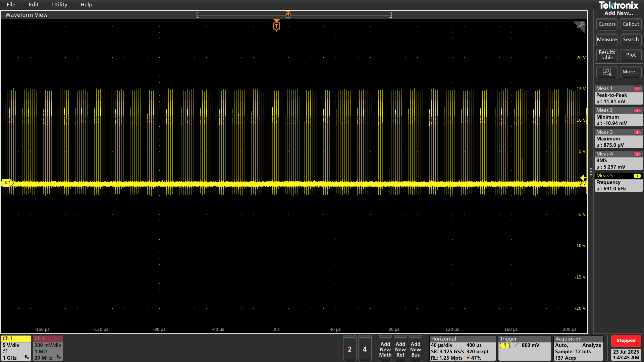Activate the draw-a-box zoom tool

pyautogui.click(x=606, y=72)
